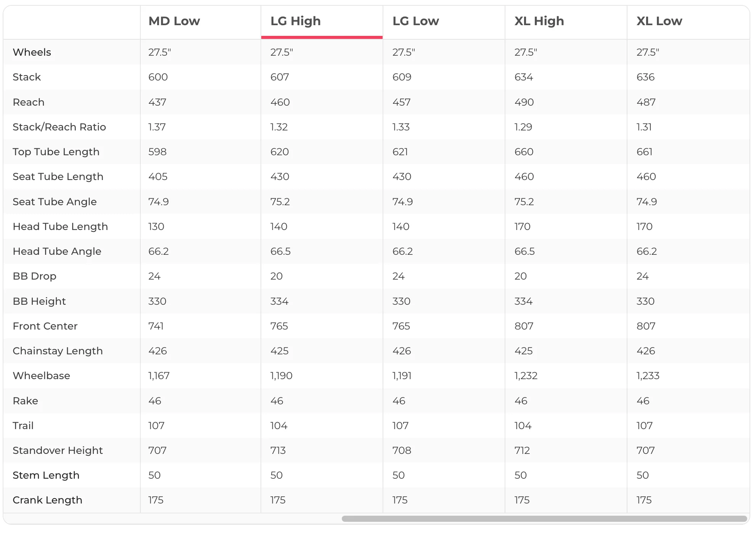
Task: Click the XL Low Stack value 636
Action: [x=645, y=77]
